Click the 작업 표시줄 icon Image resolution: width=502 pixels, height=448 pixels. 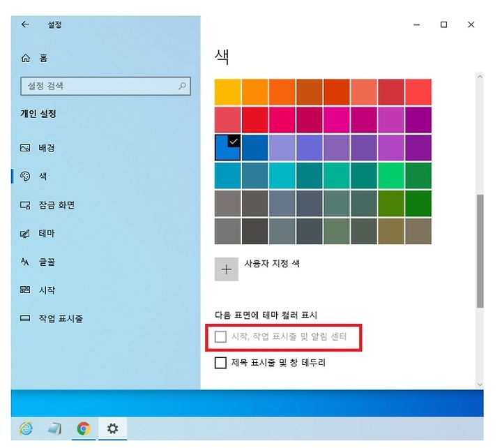click(25, 318)
